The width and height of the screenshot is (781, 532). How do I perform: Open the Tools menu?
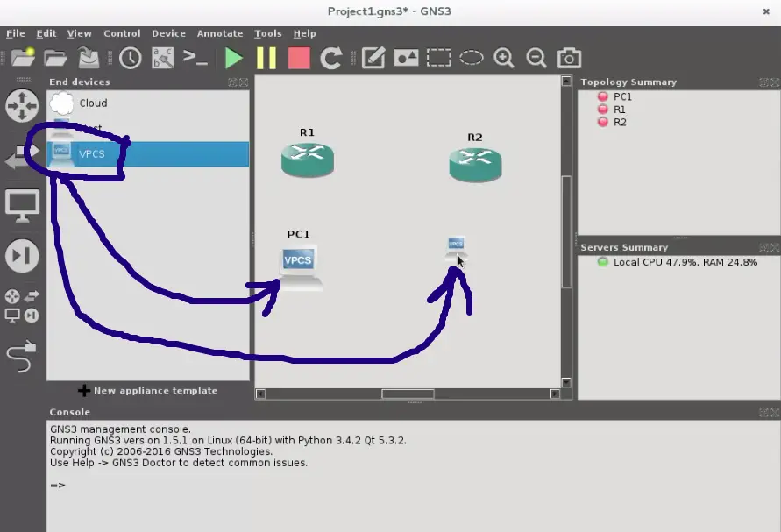268,33
